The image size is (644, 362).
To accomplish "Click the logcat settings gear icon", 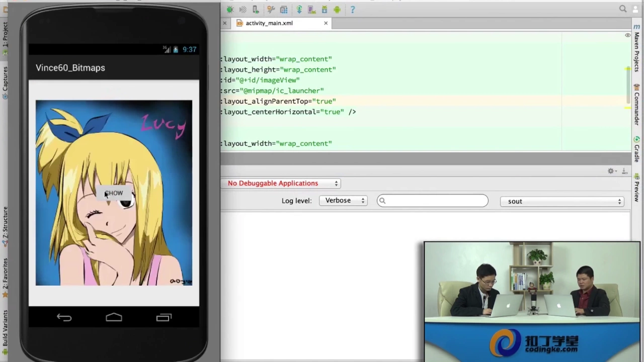I will (x=611, y=171).
